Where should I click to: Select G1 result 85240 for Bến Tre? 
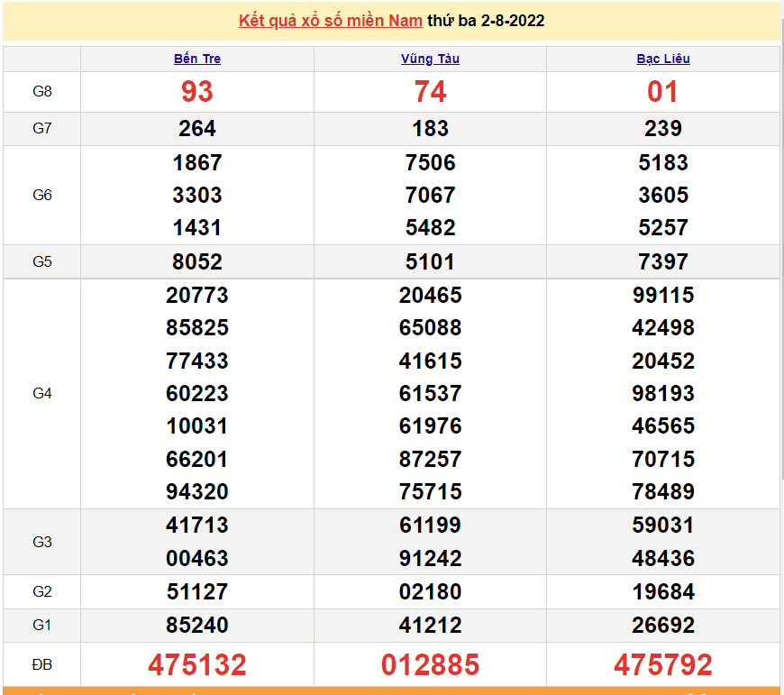(x=197, y=625)
